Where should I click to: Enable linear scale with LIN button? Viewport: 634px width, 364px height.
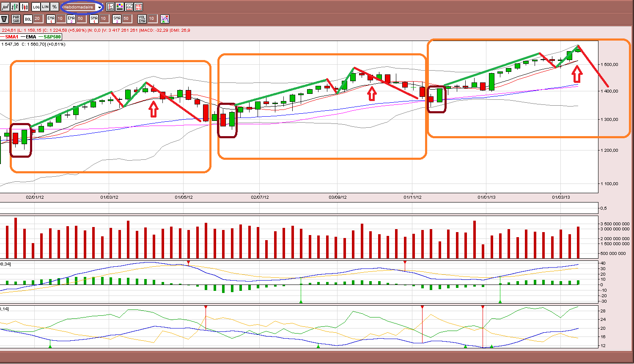coord(45,7)
